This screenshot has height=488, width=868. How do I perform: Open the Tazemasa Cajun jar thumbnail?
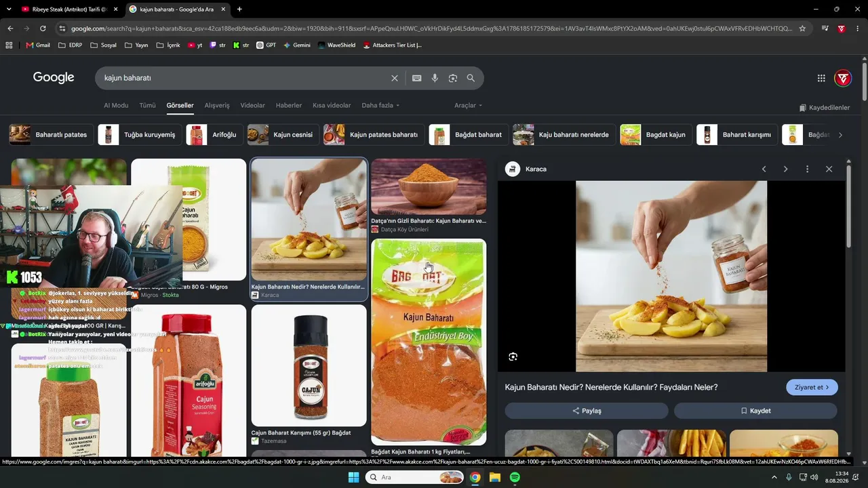[x=309, y=365]
